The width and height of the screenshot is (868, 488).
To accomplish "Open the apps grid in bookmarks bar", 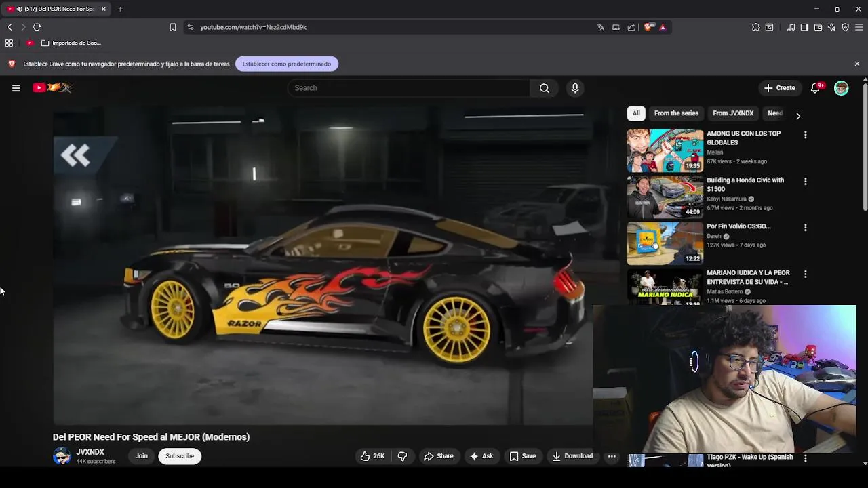I will 9,43.
